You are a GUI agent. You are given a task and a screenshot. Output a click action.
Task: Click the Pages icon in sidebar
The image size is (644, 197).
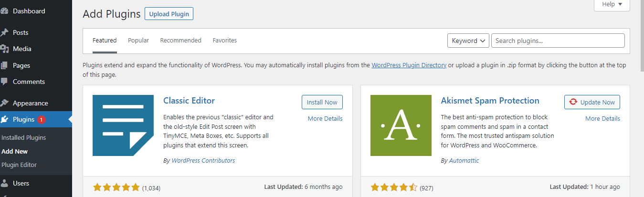(x=4, y=65)
